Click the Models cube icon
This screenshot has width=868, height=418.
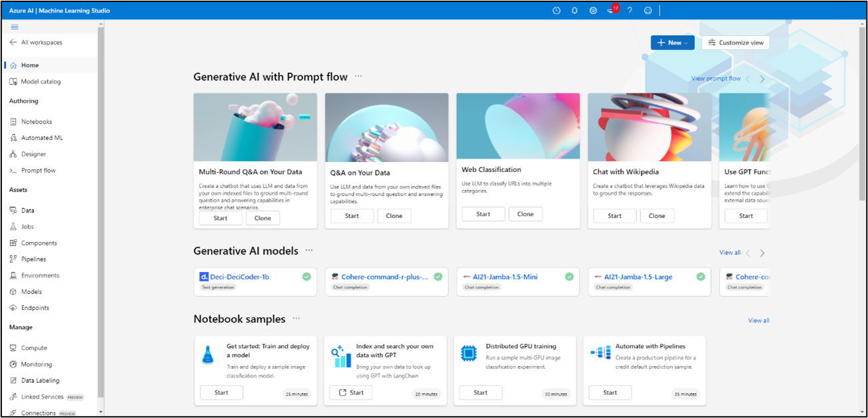(13, 292)
